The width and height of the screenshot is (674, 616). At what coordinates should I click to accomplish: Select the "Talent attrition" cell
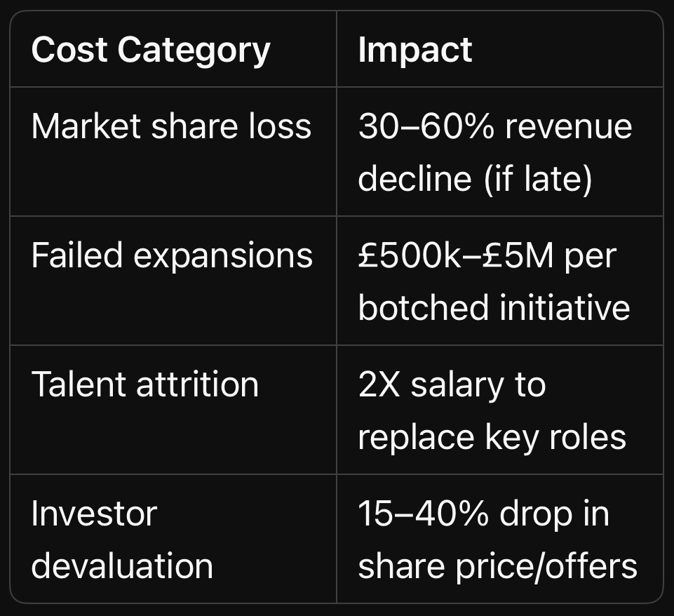145,384
